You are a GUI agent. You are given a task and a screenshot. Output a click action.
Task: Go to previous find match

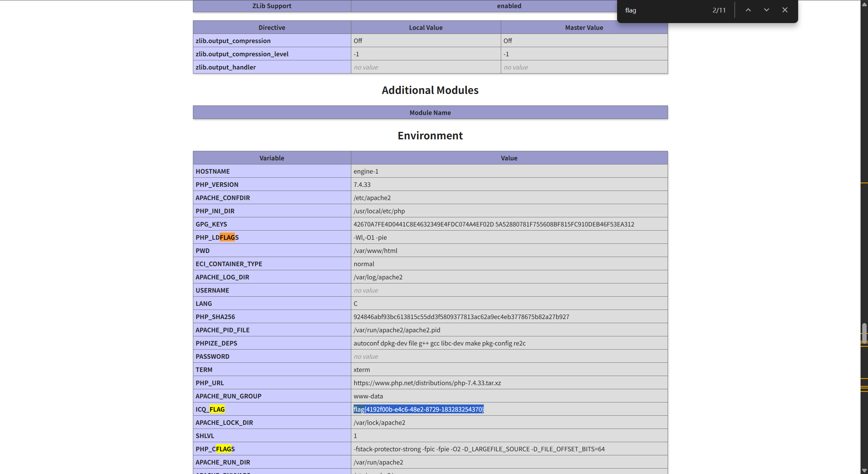pos(748,10)
